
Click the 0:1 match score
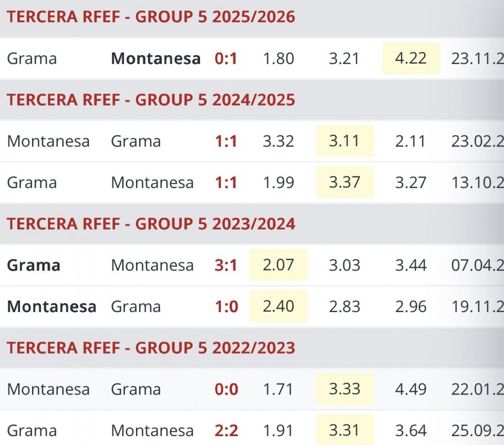pyautogui.click(x=226, y=58)
